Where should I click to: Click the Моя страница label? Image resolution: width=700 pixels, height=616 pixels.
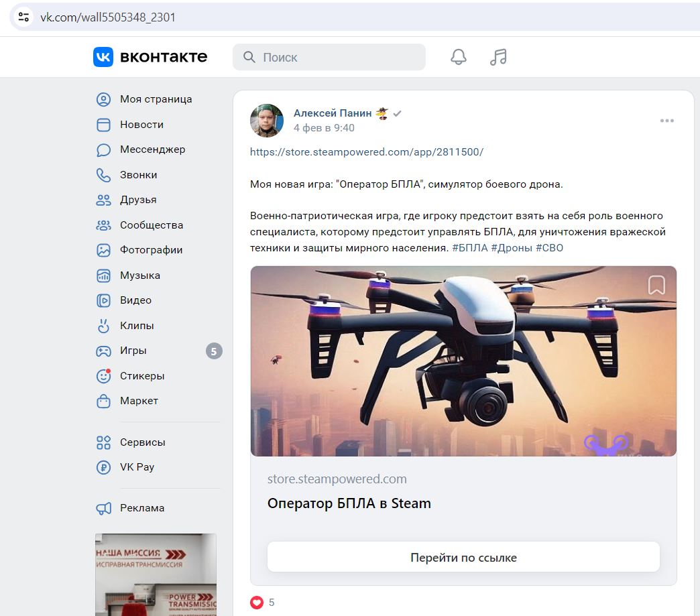tap(156, 99)
